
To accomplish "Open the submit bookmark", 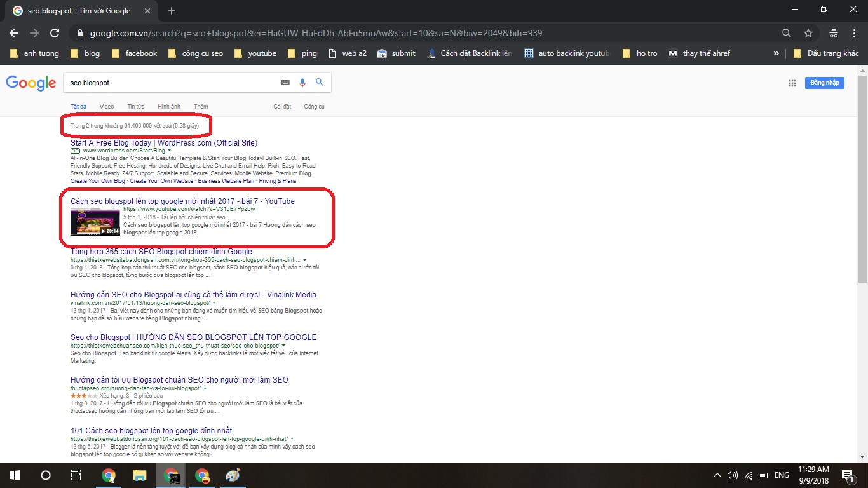I will tap(397, 53).
